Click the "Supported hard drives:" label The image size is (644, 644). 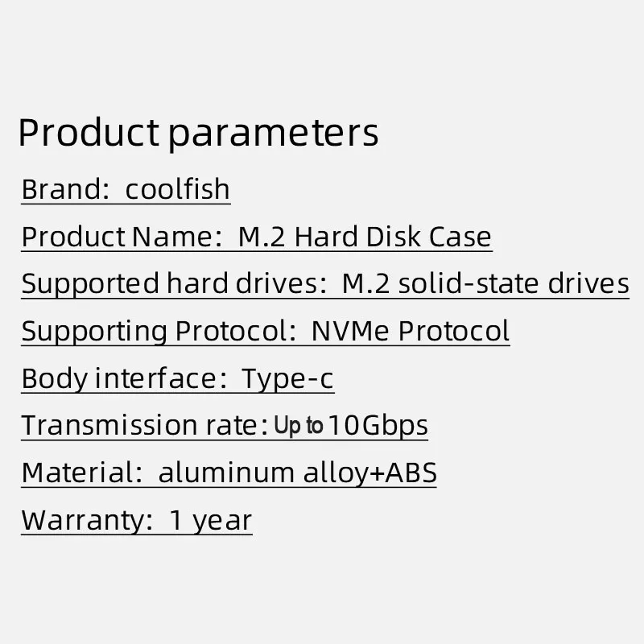170,284
